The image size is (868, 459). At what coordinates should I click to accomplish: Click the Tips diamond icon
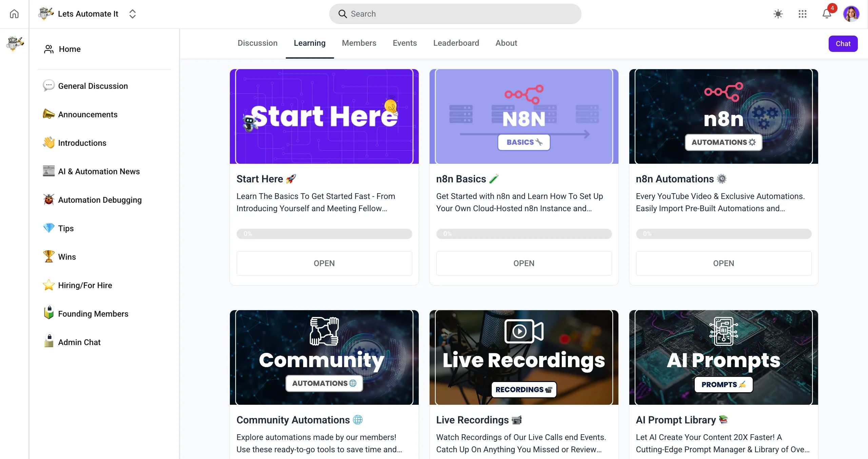click(x=48, y=228)
